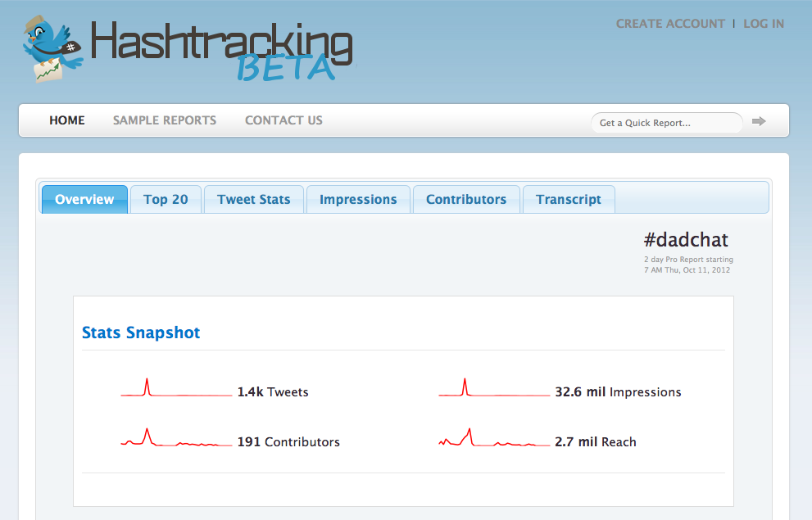The image size is (812, 520).
Task: Click the Hashtracking BETA wordmark
Action: coord(222,51)
